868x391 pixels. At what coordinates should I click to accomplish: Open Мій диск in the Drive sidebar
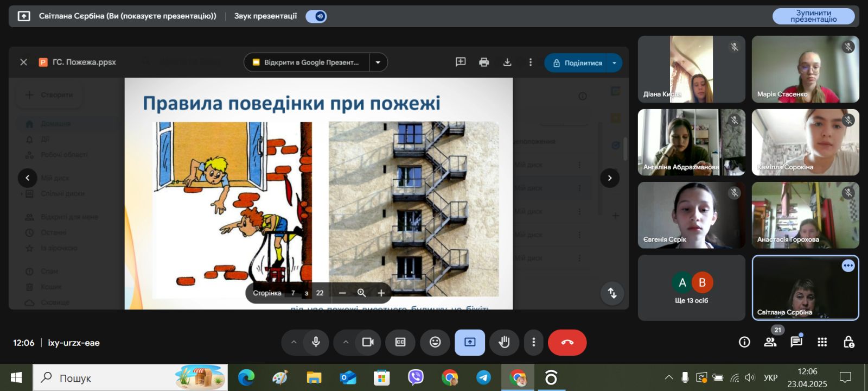(x=55, y=178)
